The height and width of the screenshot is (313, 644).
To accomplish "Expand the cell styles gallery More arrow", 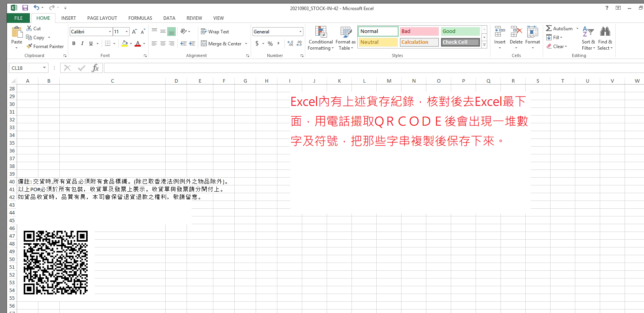I will pyautogui.click(x=484, y=45).
